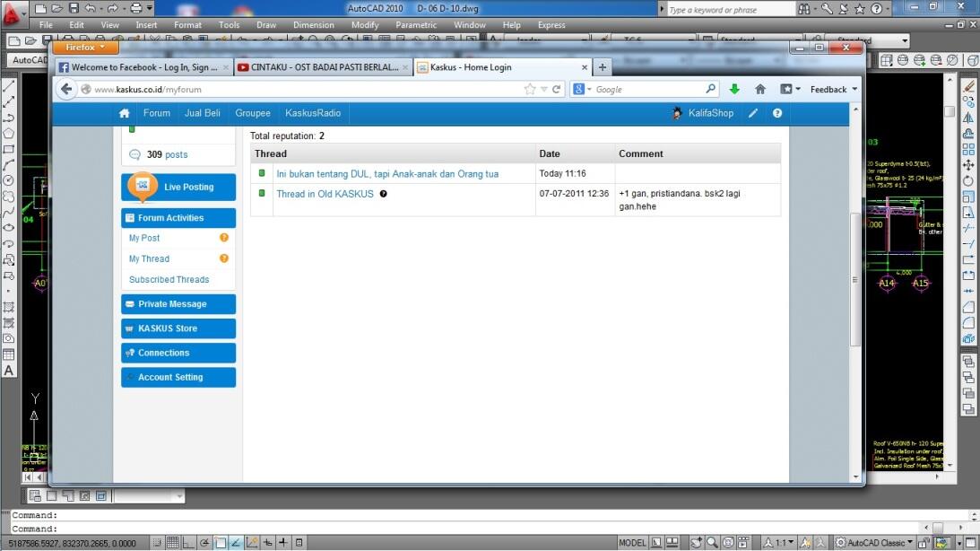Screen dimensions: 980x551
Task: Select the Line tool in AutoCAD draw toolbar
Action: [x=9, y=85]
